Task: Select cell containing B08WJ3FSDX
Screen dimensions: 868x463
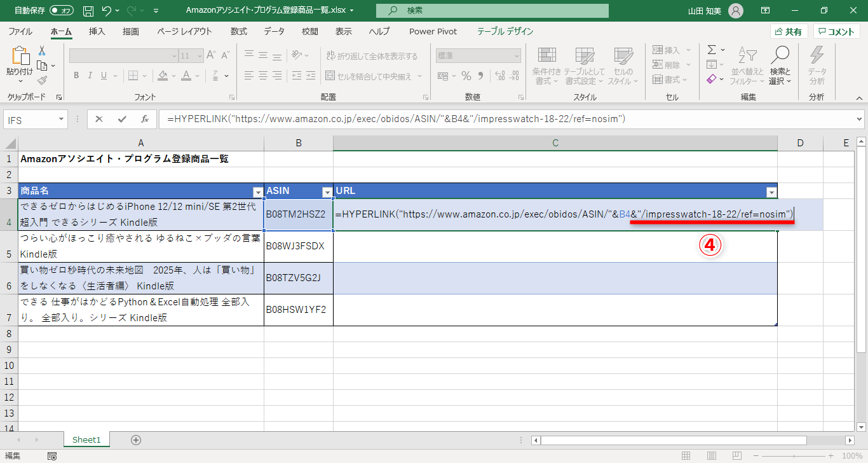Action: pos(299,246)
